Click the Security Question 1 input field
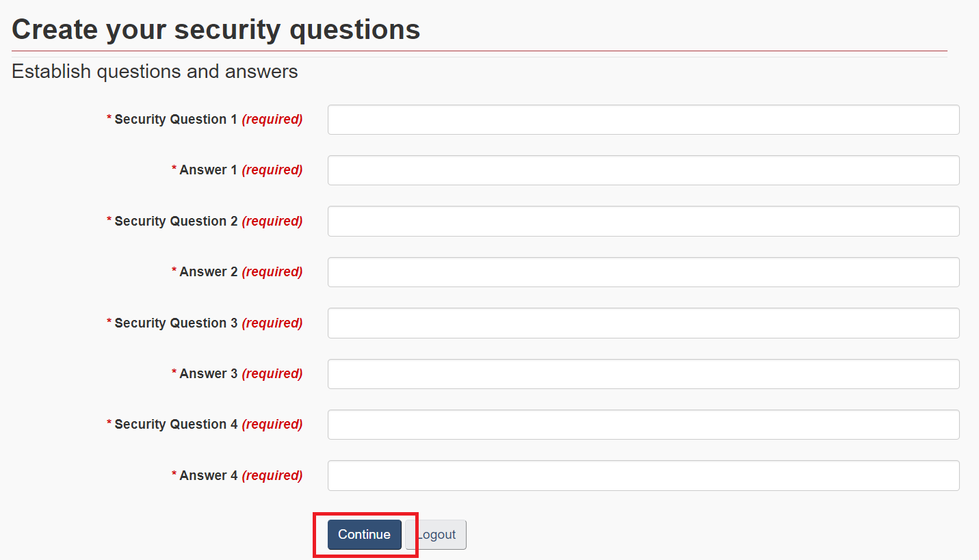The width and height of the screenshot is (979, 560). [643, 120]
